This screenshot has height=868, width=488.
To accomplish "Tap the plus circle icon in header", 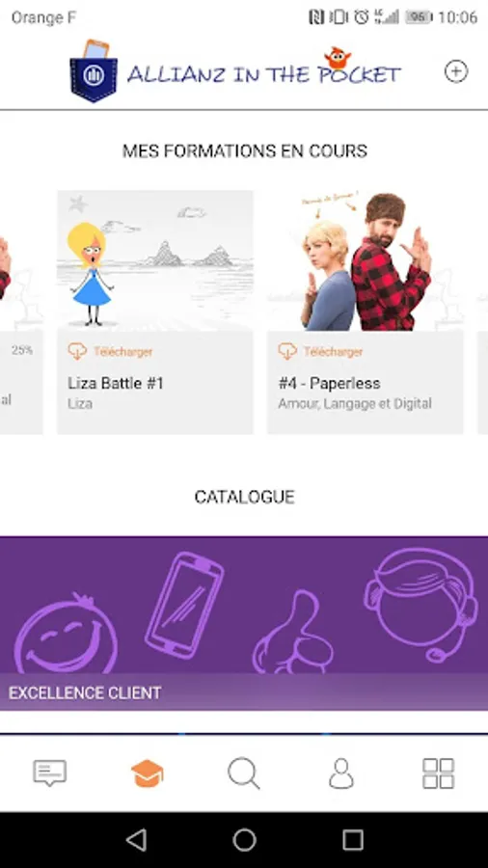I will pyautogui.click(x=456, y=72).
